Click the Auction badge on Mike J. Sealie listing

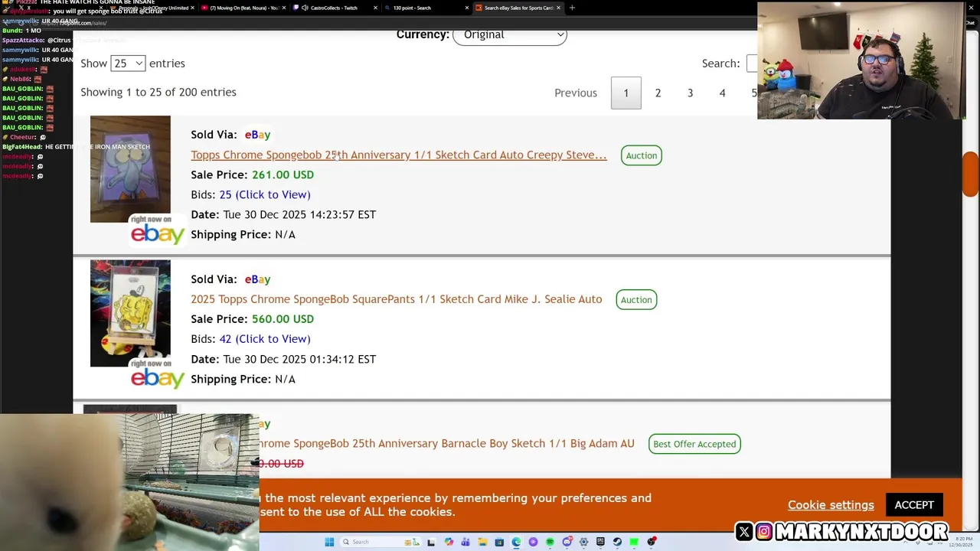point(636,300)
